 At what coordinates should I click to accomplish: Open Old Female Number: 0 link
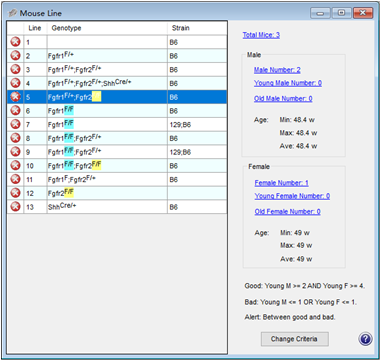coord(287,212)
